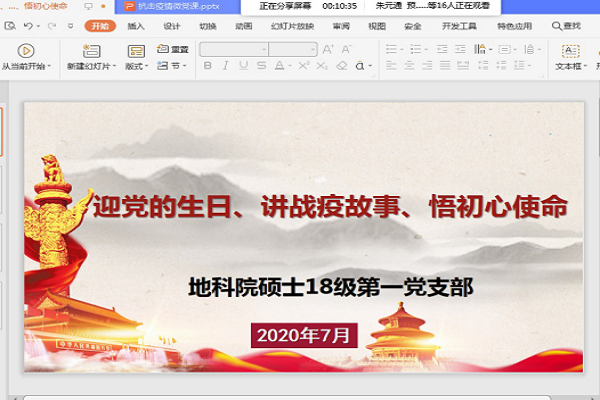Open the 特色应用 ribbon tab
Screen dimensions: 600x400
[x=515, y=26]
